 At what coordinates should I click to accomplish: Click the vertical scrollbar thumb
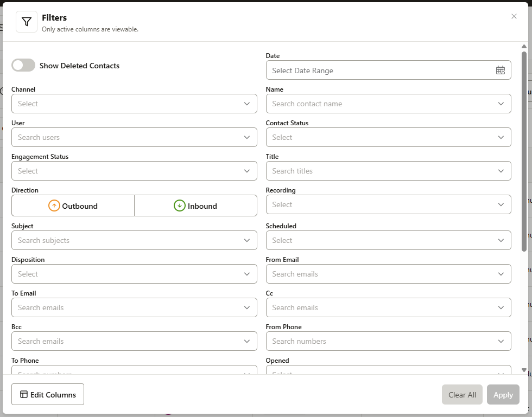pyautogui.click(x=524, y=151)
